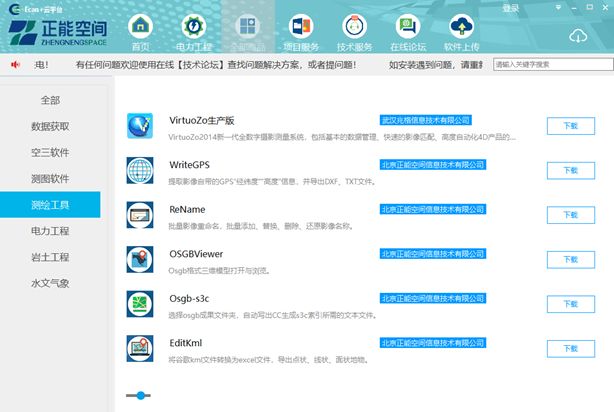Click ReName vendor tag 北京正能空间
Screen dimensions: 614x412
[433, 210]
